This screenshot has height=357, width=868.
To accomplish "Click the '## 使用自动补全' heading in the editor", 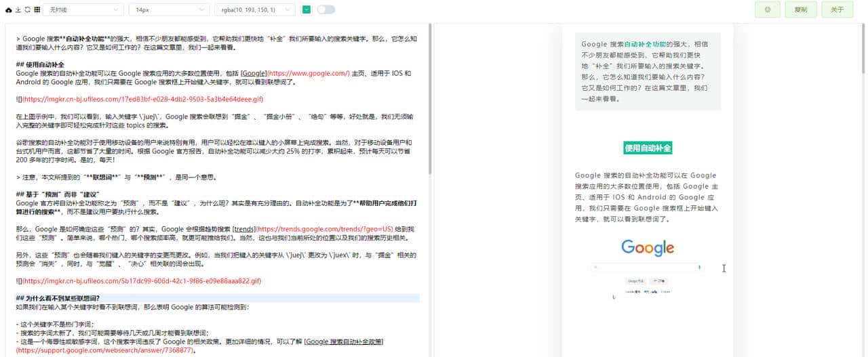I will point(39,65).
